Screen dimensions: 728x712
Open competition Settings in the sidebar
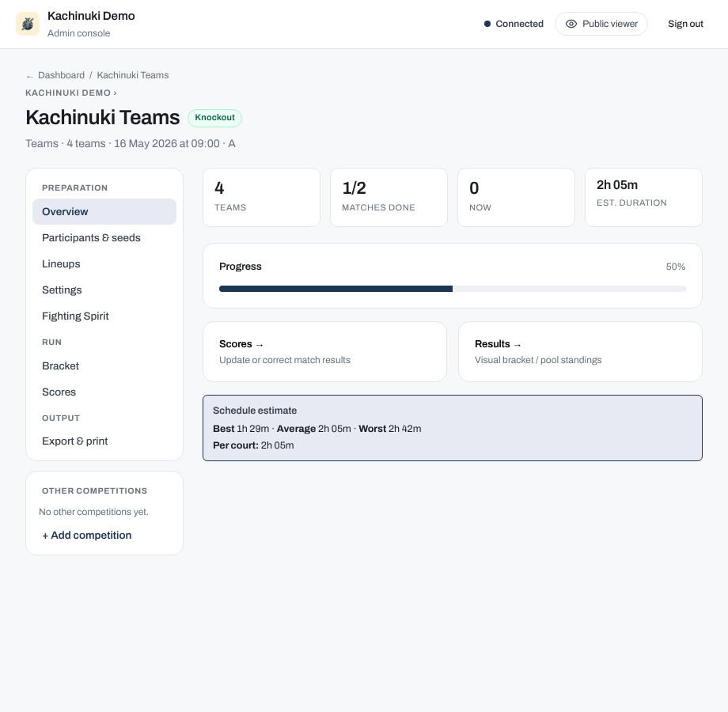tap(104, 290)
